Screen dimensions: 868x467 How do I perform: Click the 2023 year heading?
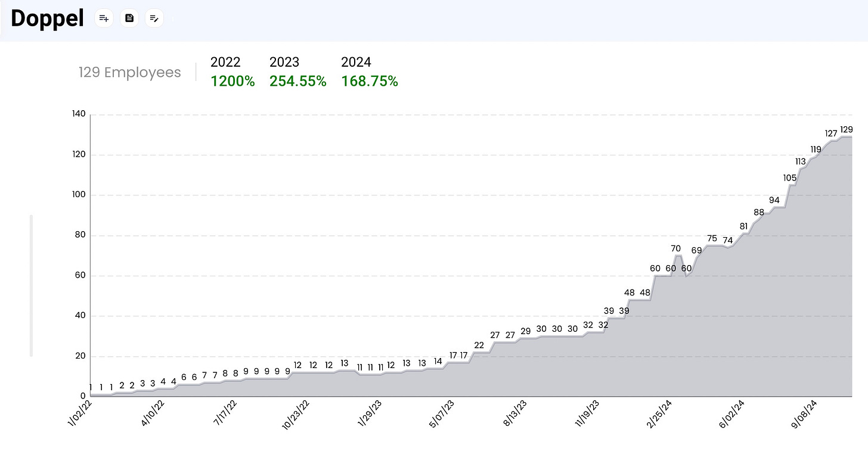[284, 62]
